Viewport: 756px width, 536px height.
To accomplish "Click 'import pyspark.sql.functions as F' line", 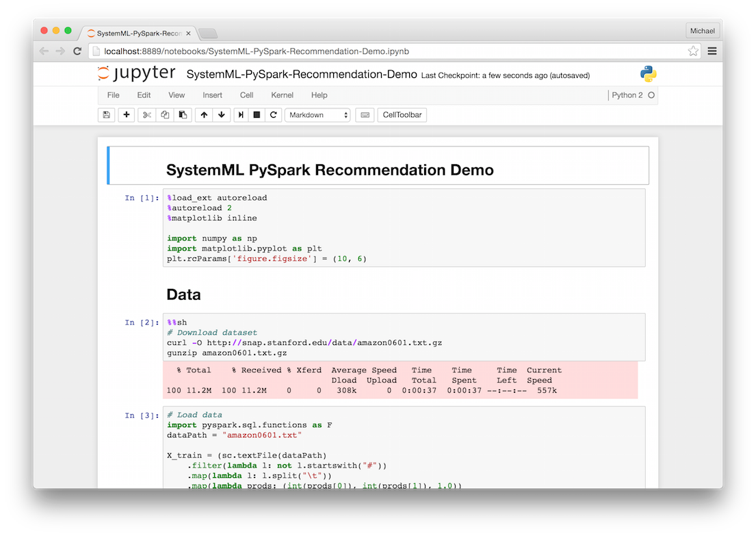I will 249,425.
